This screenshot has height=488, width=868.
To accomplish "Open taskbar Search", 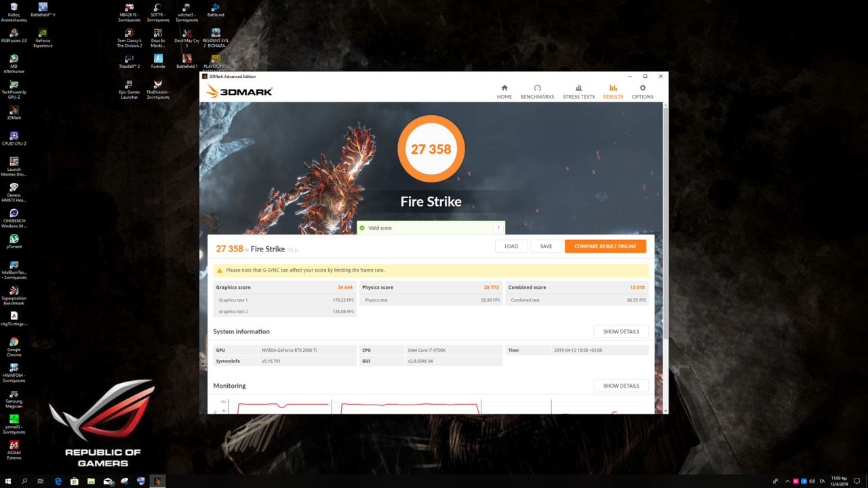I will [24, 481].
